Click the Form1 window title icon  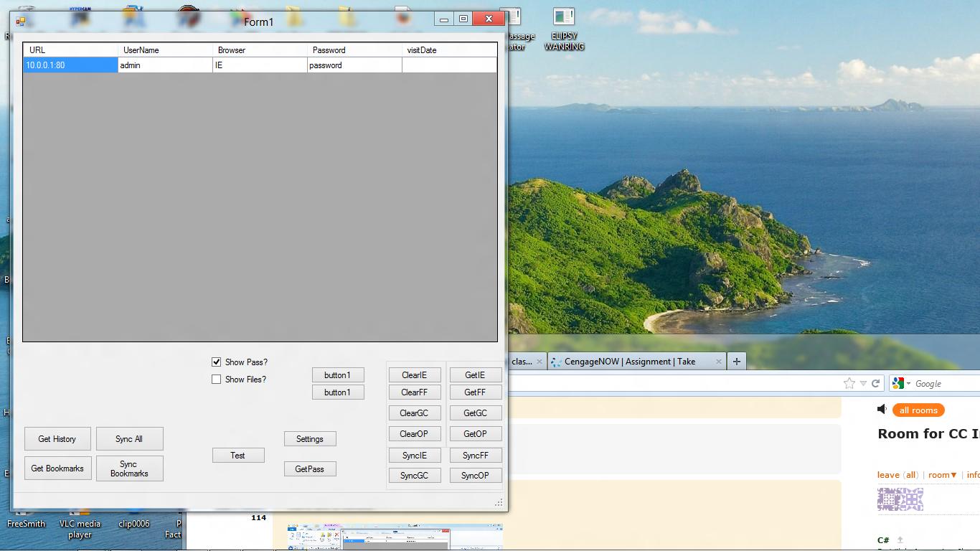[21, 21]
